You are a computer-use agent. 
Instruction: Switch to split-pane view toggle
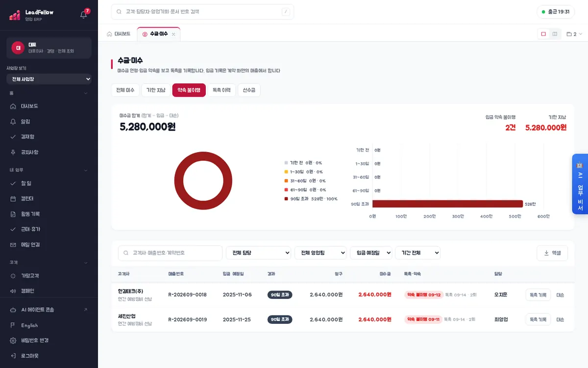pyautogui.click(x=555, y=34)
